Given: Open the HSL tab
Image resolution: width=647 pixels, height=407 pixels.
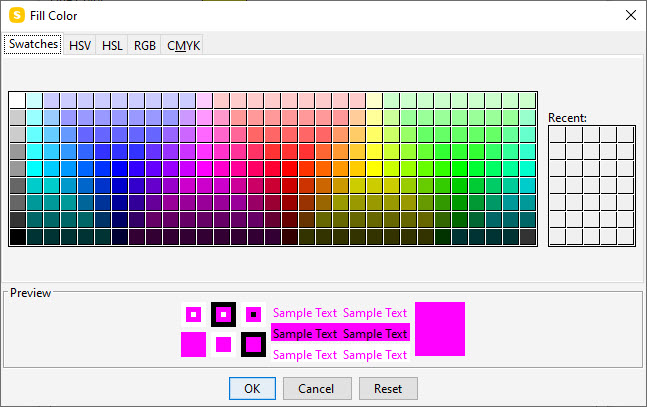Looking at the screenshot, I should (x=112, y=45).
